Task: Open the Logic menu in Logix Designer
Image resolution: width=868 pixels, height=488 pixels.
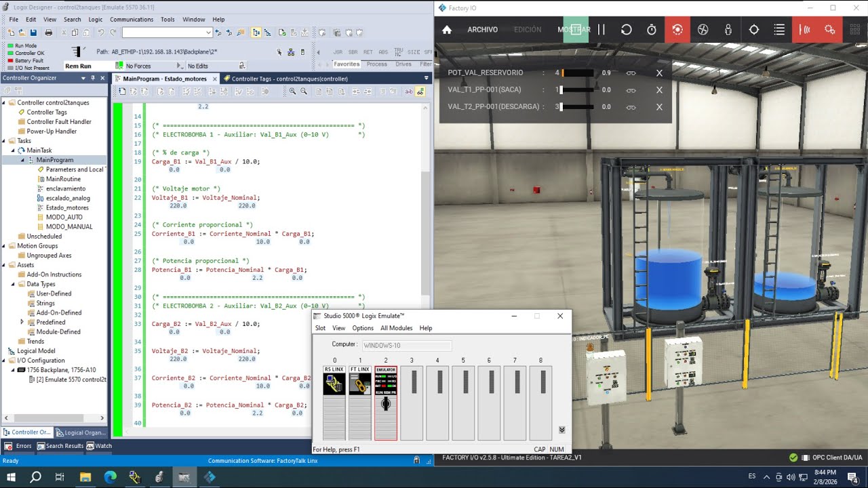Action: [x=96, y=20]
